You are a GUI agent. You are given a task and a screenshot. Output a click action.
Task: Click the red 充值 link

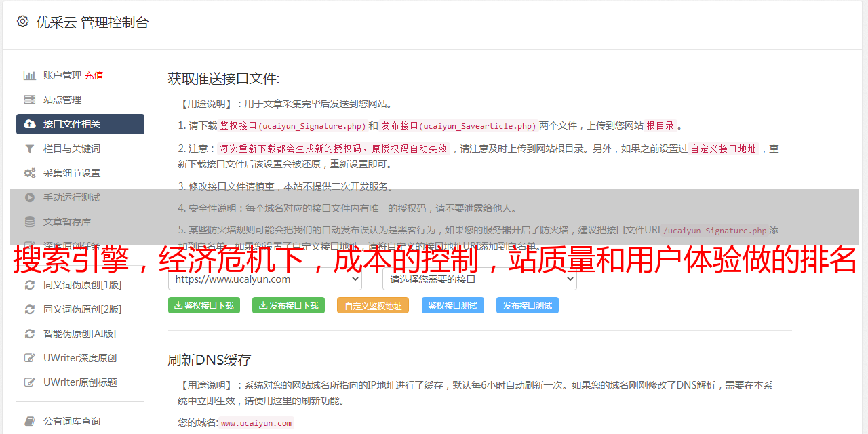pos(94,75)
